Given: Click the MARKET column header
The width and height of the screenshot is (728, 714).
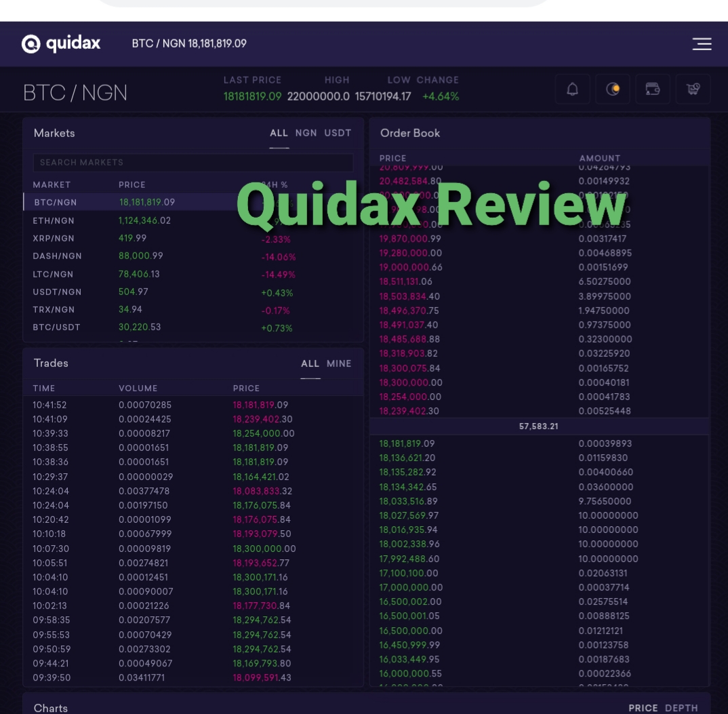Looking at the screenshot, I should coord(52,185).
